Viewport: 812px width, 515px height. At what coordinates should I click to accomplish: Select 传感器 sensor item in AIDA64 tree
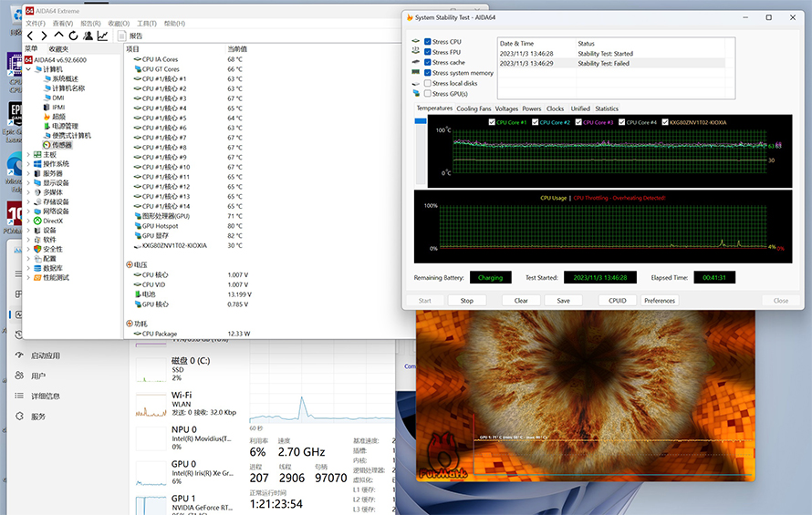click(x=57, y=145)
